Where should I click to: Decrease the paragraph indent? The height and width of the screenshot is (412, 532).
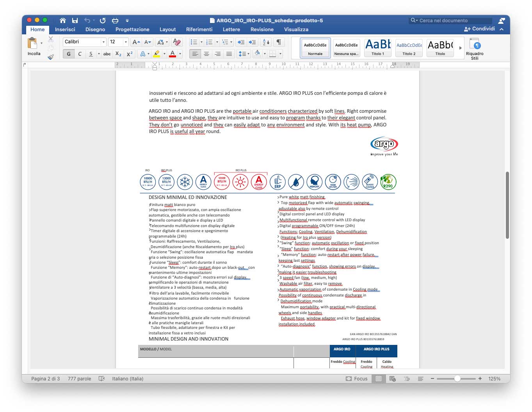coord(241,42)
